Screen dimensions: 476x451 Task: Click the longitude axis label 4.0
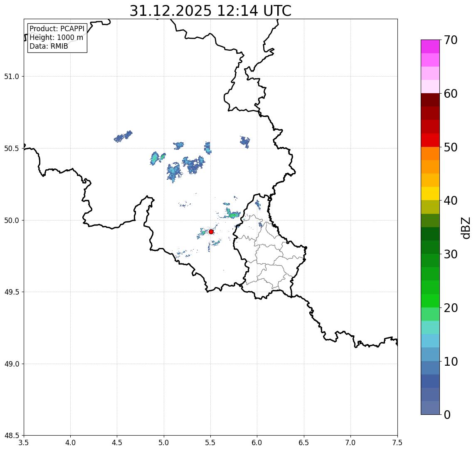pos(70,443)
